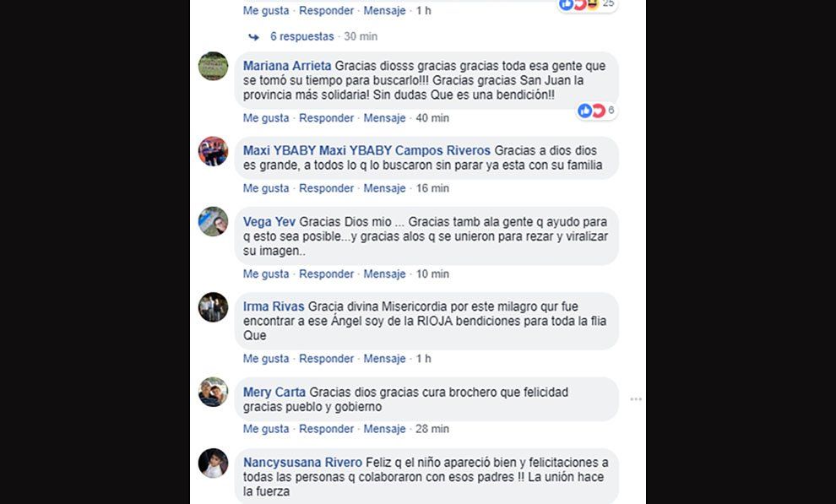Click Me gusta under Maxi YBABY's comment
This screenshot has width=836, height=504.
pyautogui.click(x=266, y=188)
